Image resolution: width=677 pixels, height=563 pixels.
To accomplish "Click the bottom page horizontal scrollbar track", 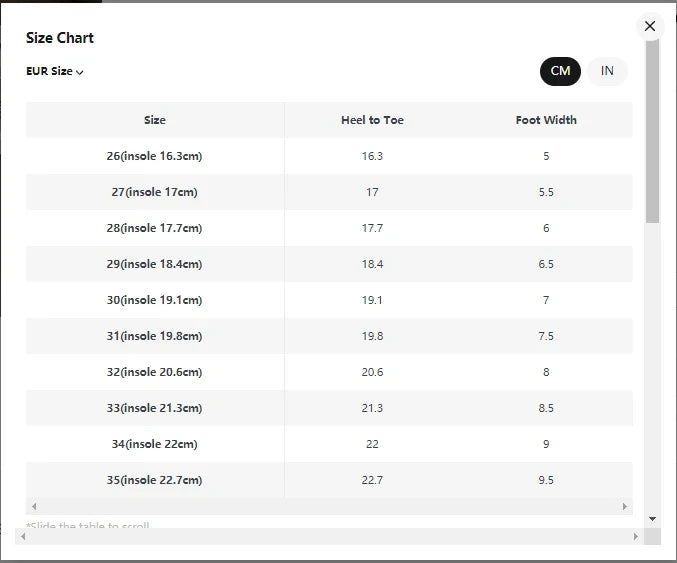I will point(329,536).
